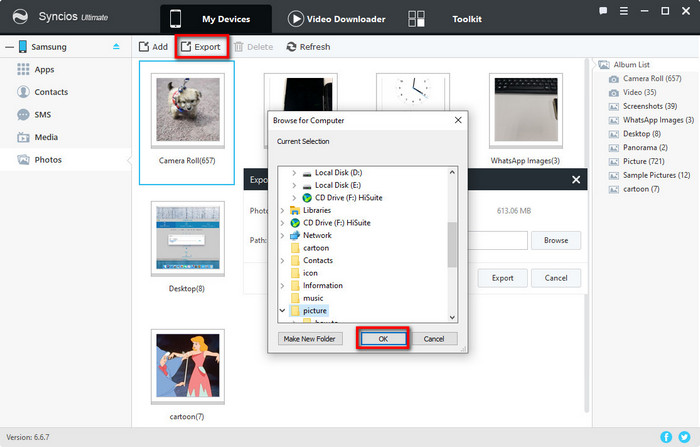Expand the Contacts folder node
The width and height of the screenshot is (700, 447).
pyautogui.click(x=282, y=260)
